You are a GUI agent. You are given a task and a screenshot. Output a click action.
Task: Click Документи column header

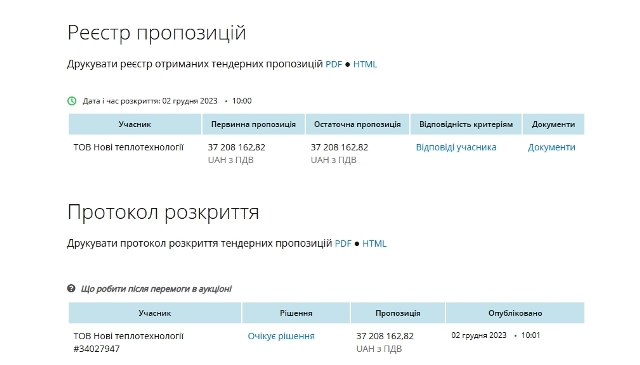click(x=553, y=124)
